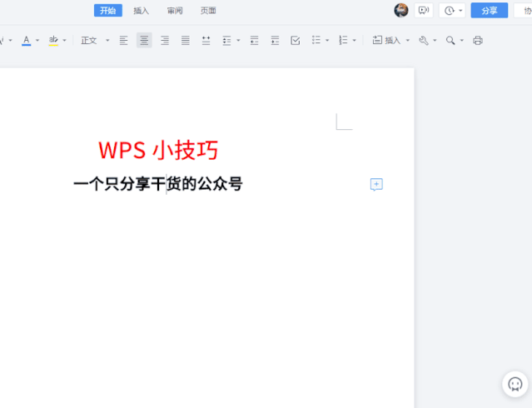Print the document
Viewport: 532px width, 408px height.
pyautogui.click(x=478, y=41)
